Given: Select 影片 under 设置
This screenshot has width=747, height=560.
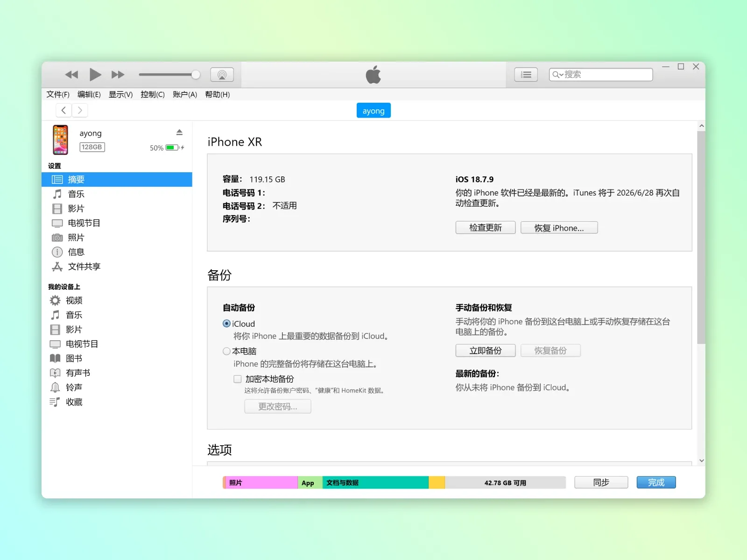Looking at the screenshot, I should (117, 209).
